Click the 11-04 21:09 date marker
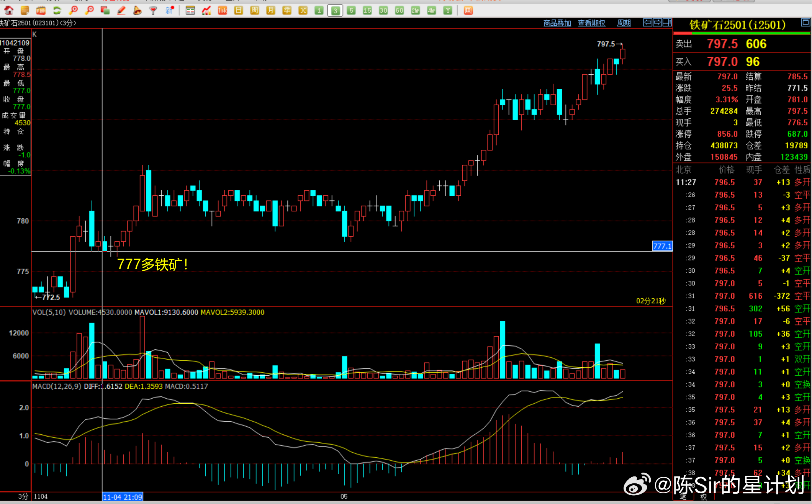The height and width of the screenshot is (504, 812). click(x=123, y=497)
